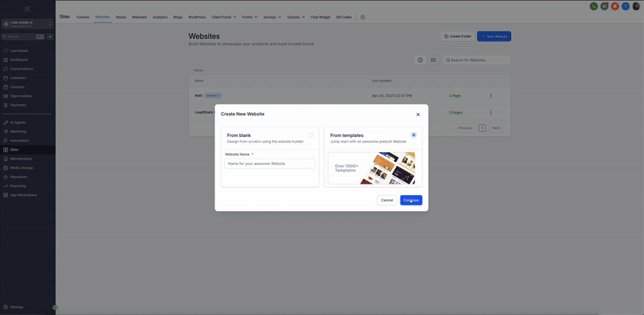Click the Home breadcrumb

click(x=198, y=70)
